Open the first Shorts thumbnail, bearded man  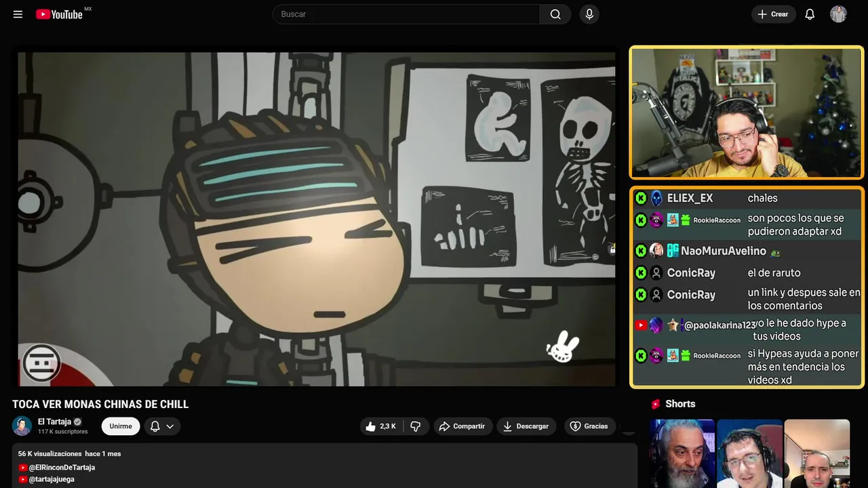(x=682, y=453)
